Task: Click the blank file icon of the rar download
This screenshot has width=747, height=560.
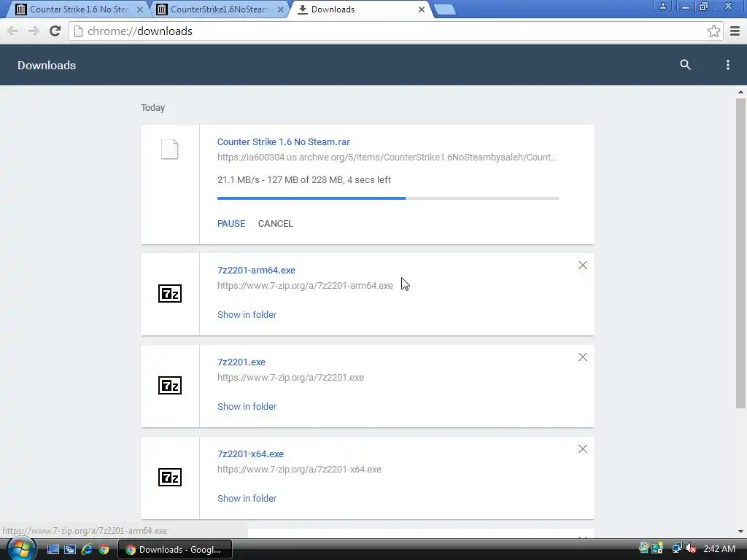Action: (x=169, y=149)
